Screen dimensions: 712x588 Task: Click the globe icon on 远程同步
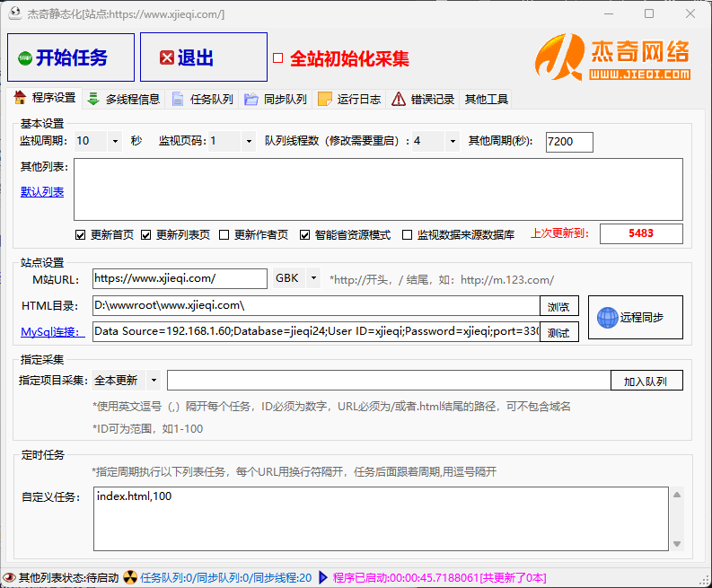coord(607,318)
